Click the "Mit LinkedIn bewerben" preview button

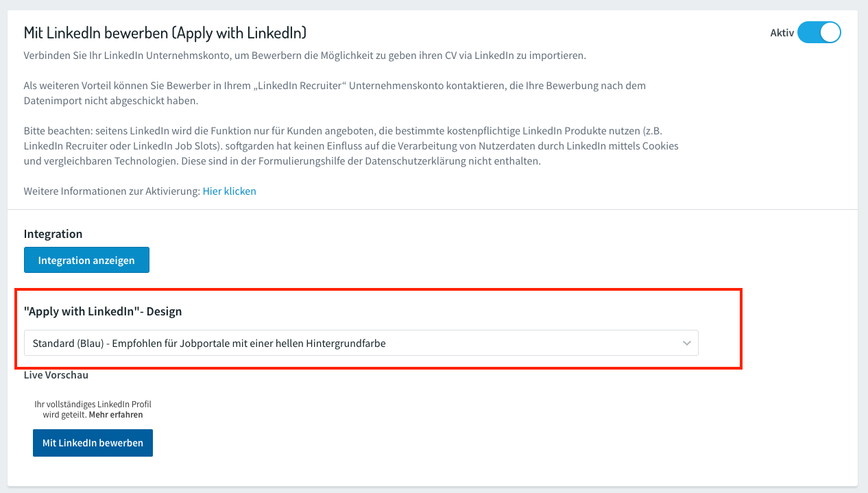[93, 443]
